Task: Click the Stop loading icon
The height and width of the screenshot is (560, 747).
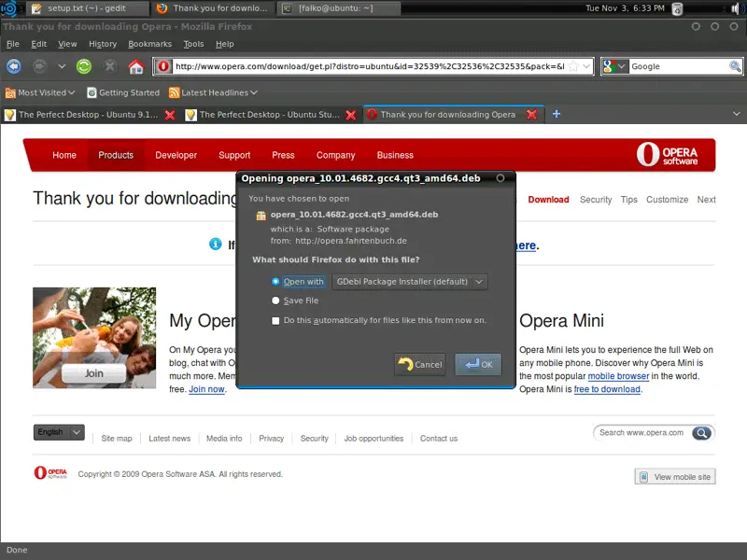Action: 110,66
